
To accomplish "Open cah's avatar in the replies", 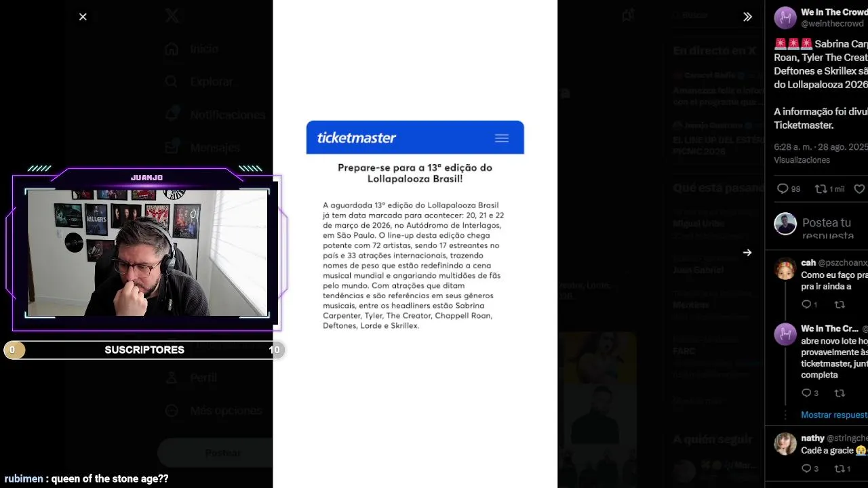I will pos(785,269).
